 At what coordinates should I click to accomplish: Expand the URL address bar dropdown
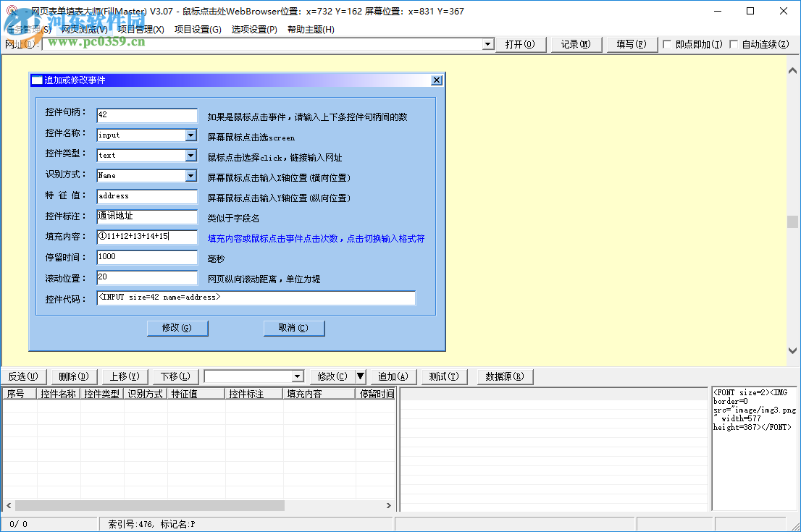487,44
